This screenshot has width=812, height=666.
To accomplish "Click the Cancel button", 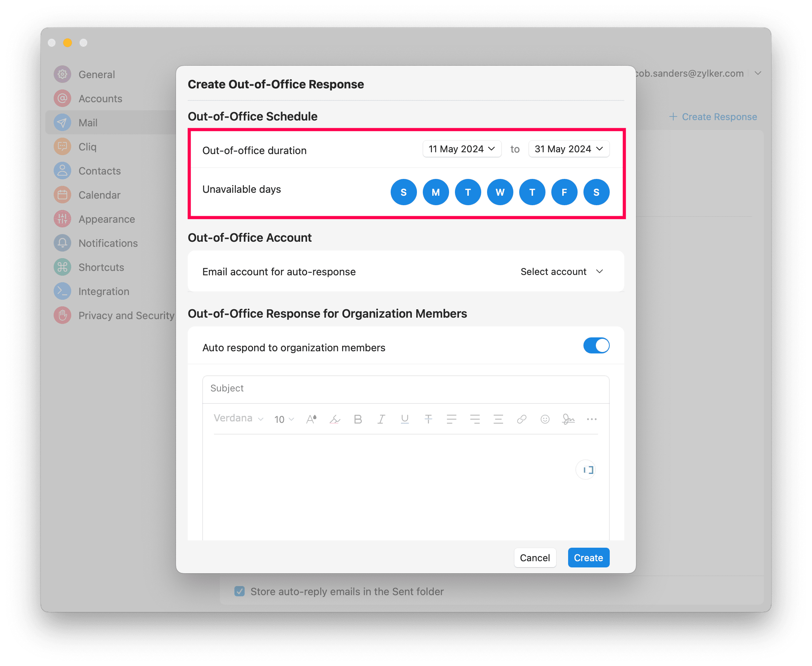I will [535, 558].
